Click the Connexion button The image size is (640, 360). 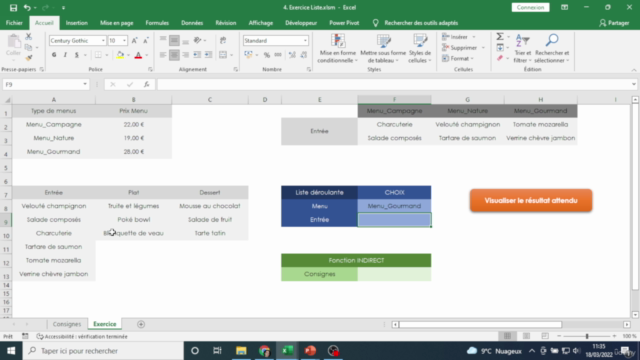point(530,7)
